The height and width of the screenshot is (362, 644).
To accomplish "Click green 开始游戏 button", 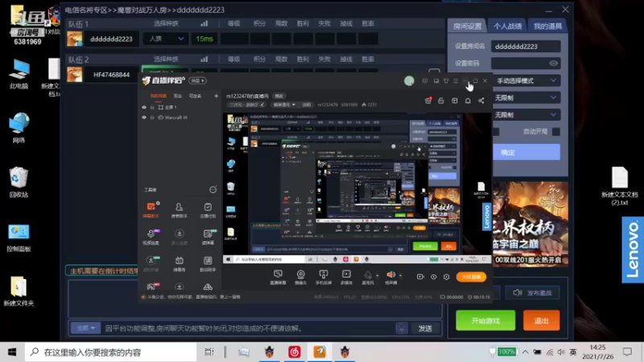I will (485, 320).
